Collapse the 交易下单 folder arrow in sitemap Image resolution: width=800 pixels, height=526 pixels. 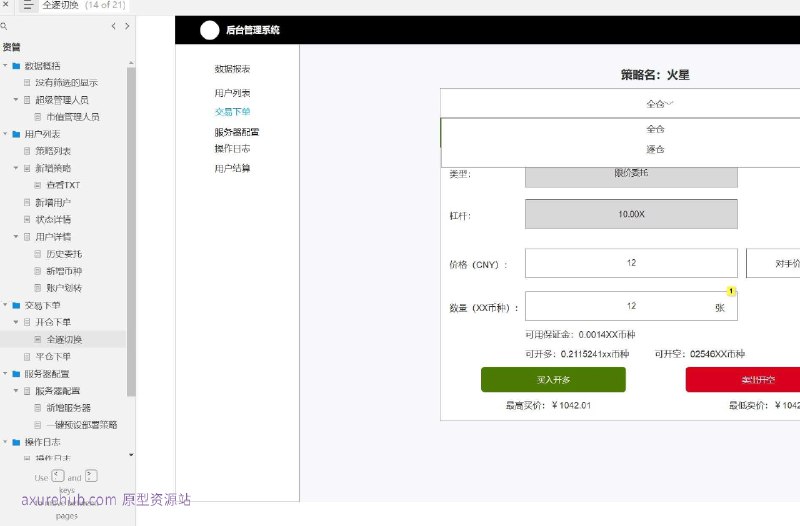point(5,305)
